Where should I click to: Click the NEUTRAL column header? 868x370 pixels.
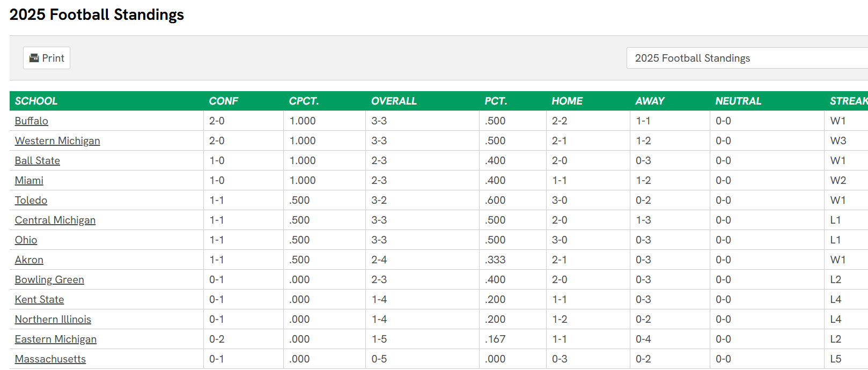click(x=738, y=101)
